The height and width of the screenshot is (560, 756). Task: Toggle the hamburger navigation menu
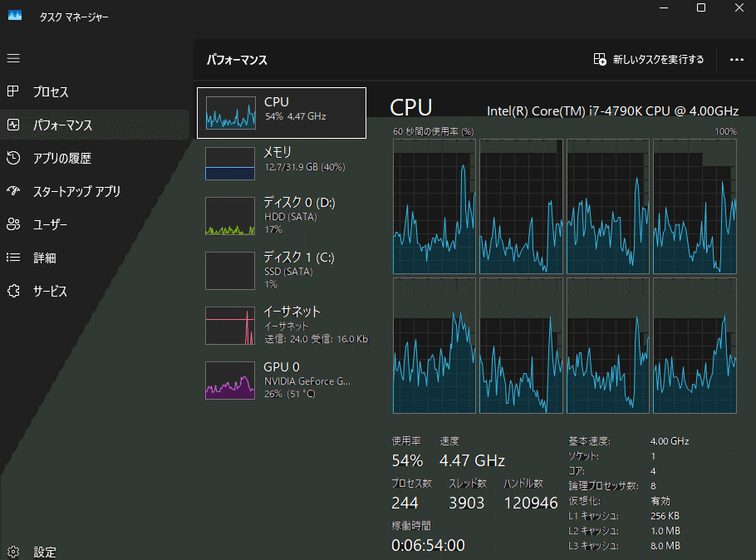pyautogui.click(x=13, y=58)
